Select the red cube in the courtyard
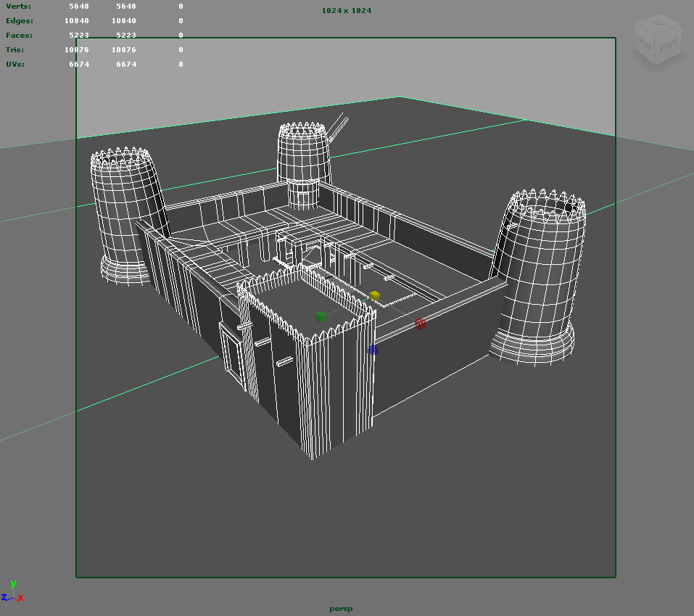This screenshot has width=694, height=616. click(421, 324)
